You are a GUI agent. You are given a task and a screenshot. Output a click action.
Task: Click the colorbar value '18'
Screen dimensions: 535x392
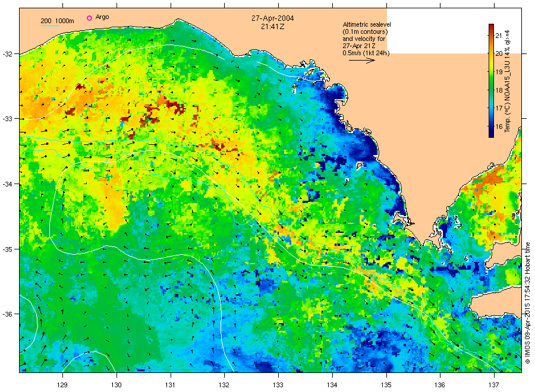(x=499, y=90)
